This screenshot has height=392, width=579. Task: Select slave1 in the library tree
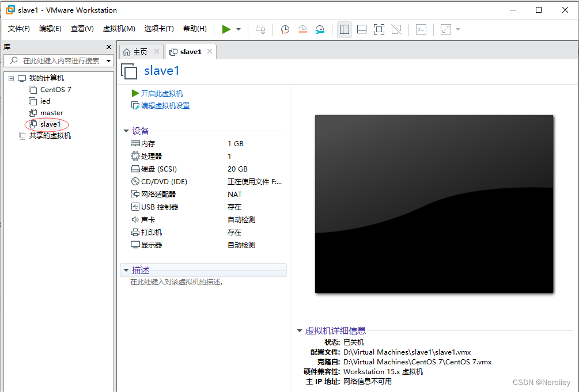click(x=50, y=124)
